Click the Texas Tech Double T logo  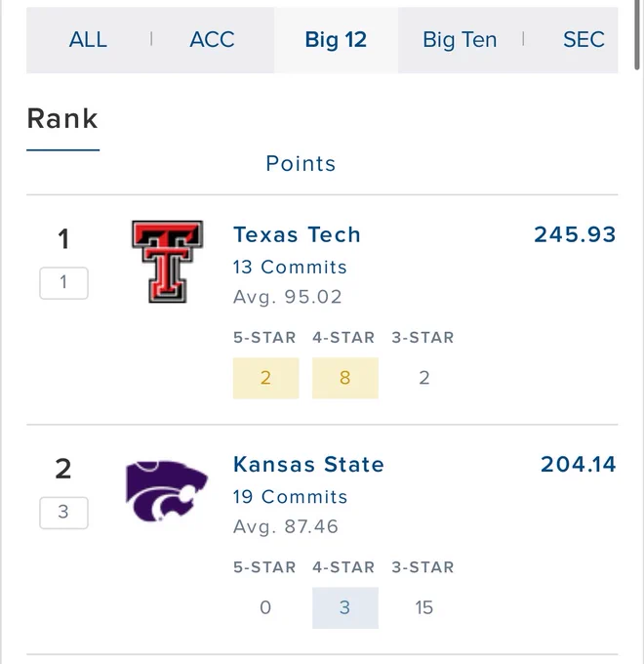(x=168, y=262)
